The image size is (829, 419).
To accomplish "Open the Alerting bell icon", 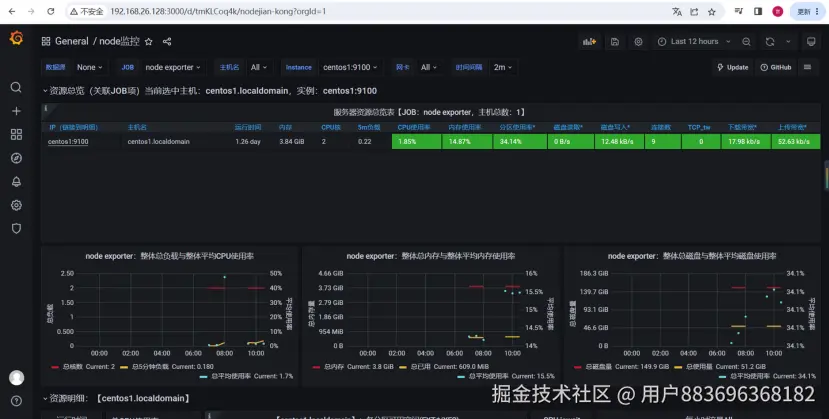I will (x=16, y=182).
